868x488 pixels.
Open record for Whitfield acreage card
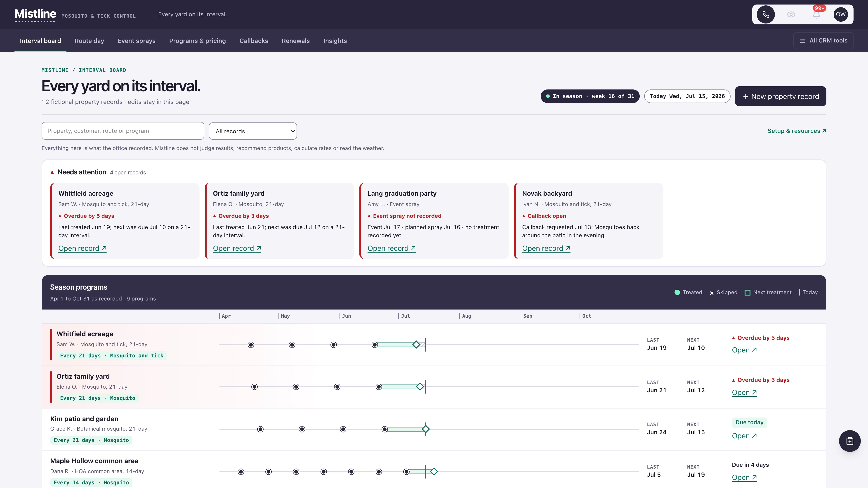pos(82,248)
